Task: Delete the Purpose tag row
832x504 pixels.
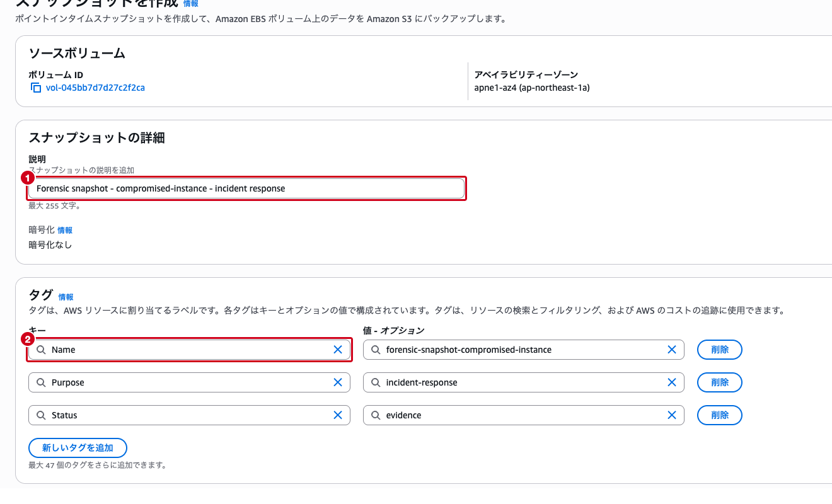Action: (720, 382)
